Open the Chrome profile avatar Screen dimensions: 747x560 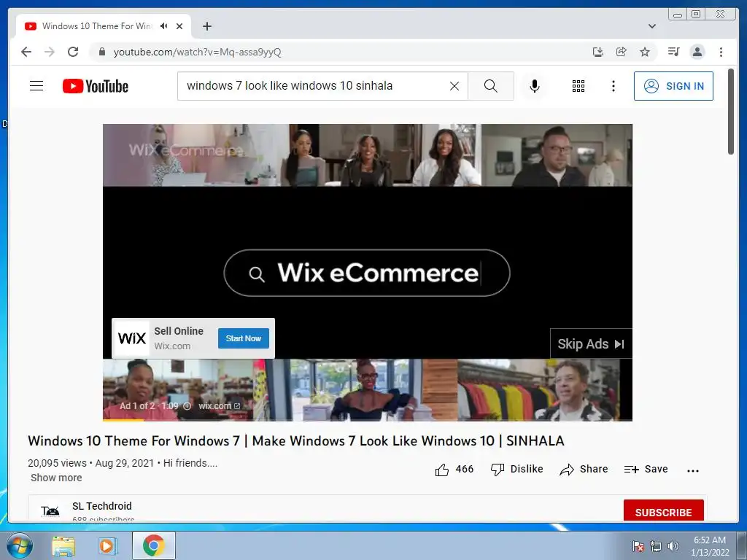(x=697, y=52)
